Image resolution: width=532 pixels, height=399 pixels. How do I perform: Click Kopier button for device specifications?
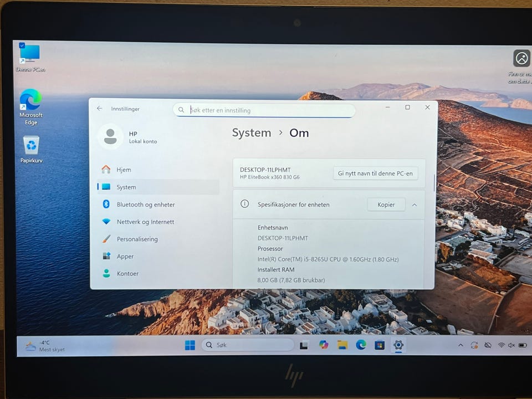pos(386,204)
